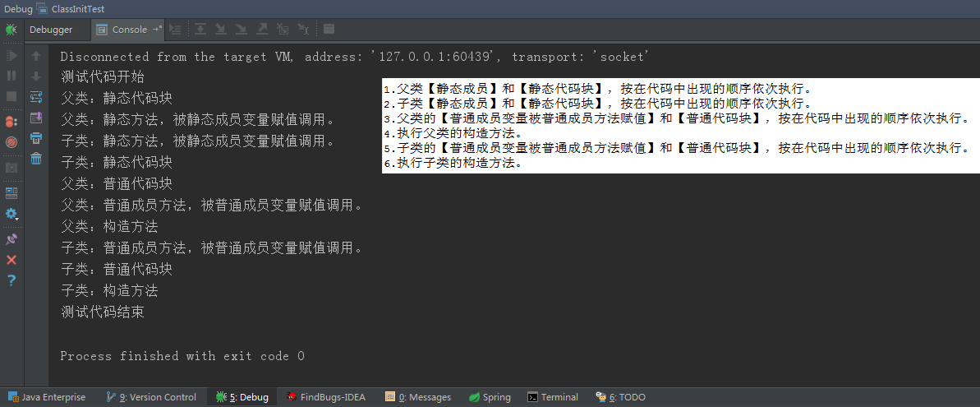Click the Restore Layout icon
Screen dimensions: 980x407
[x=12, y=192]
